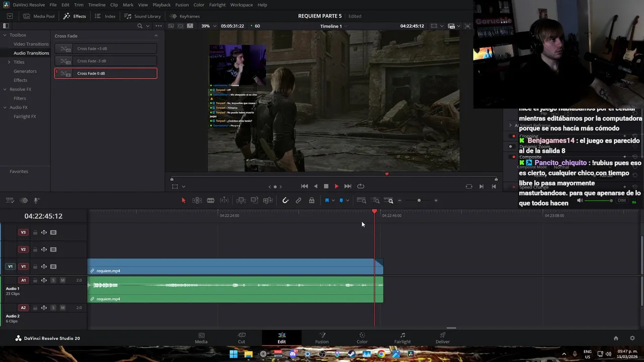The width and height of the screenshot is (644, 362).
Task: Select Cross Fade -3 dB transition
Action: click(x=106, y=61)
